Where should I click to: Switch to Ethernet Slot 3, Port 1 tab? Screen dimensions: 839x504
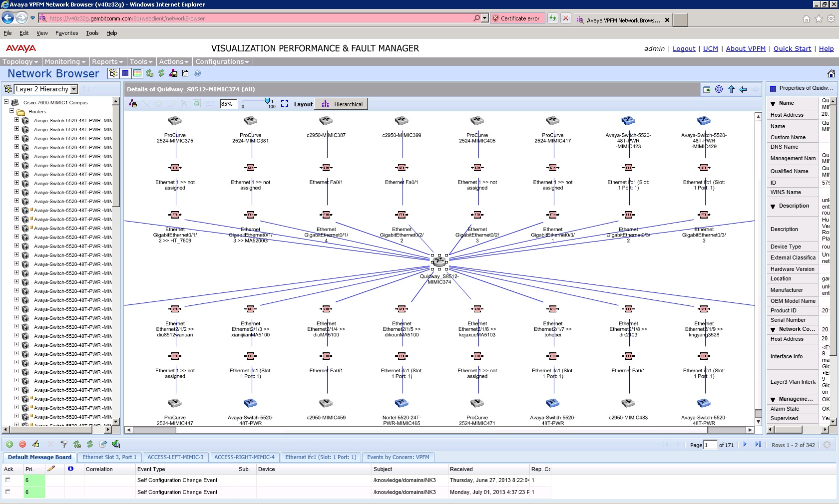109,457
